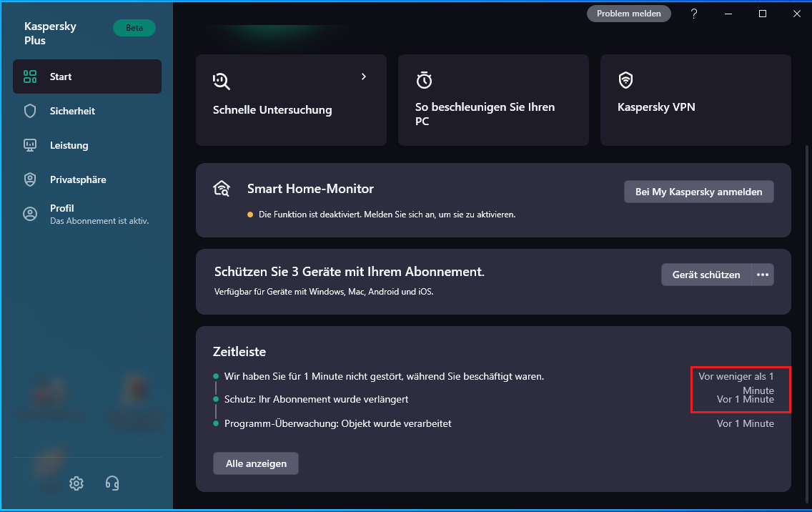
Task: Click the Profil user icon
Action: 30,214
